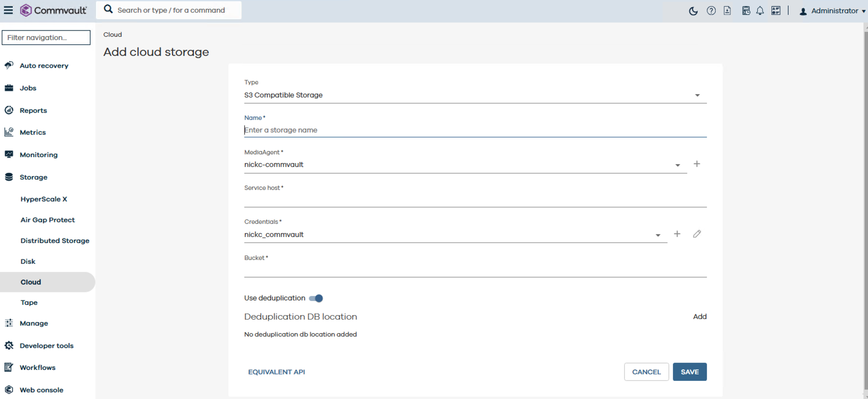The height and width of the screenshot is (399, 868).
Task: Open the hamburger navigation menu
Action: 8,10
